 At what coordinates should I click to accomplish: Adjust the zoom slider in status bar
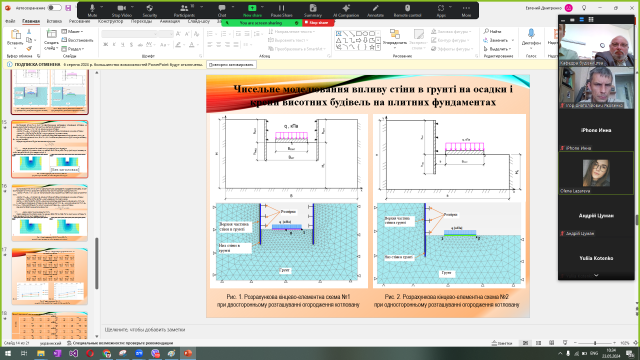click(595, 343)
